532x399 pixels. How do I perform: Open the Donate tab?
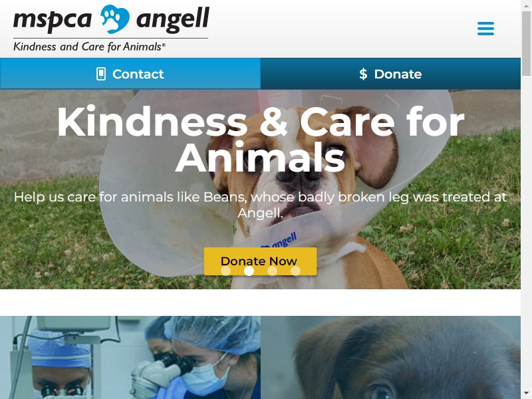390,74
